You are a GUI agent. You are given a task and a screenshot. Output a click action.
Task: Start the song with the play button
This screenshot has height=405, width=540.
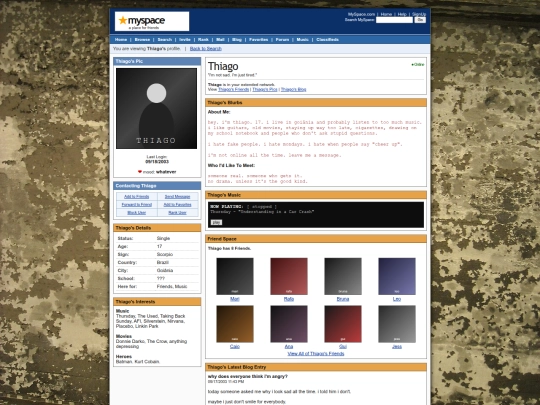coord(216,222)
